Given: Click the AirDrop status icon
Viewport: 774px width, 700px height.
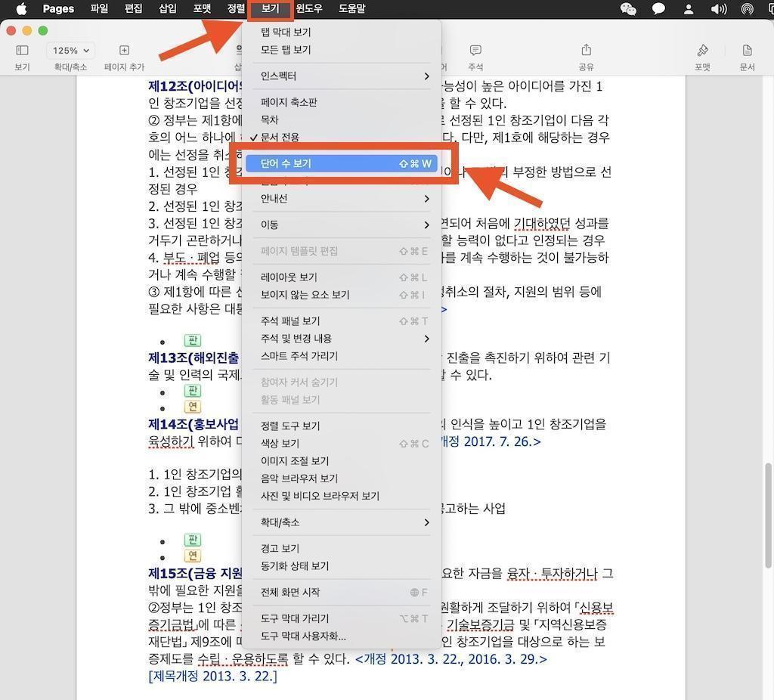Looking at the screenshot, I should click(x=748, y=9).
